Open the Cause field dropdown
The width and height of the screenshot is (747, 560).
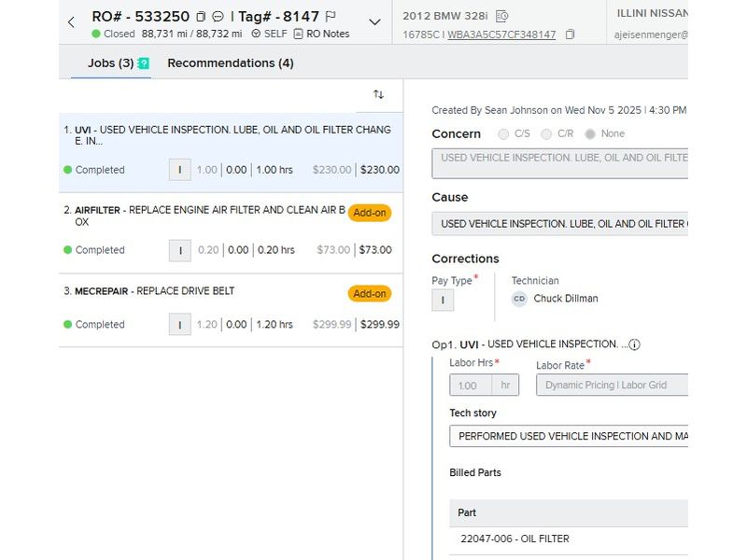pos(560,224)
